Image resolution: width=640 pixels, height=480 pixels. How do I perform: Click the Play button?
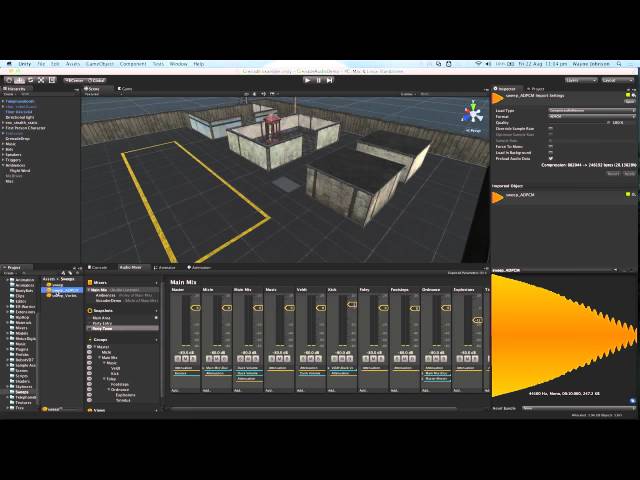(x=307, y=80)
